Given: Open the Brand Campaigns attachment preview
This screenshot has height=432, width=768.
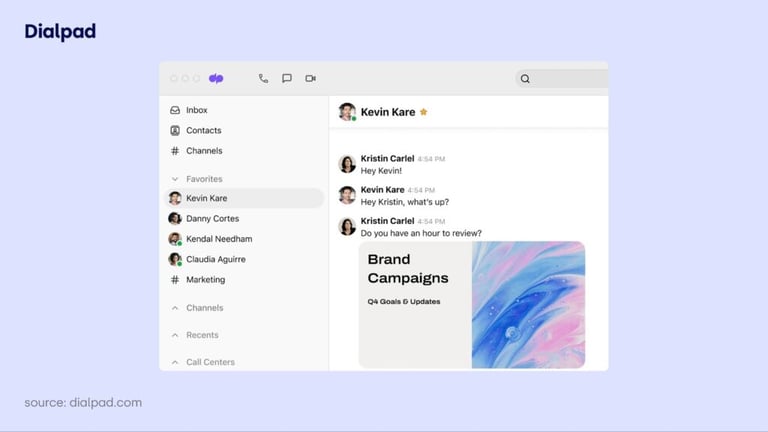Looking at the screenshot, I should (x=472, y=305).
